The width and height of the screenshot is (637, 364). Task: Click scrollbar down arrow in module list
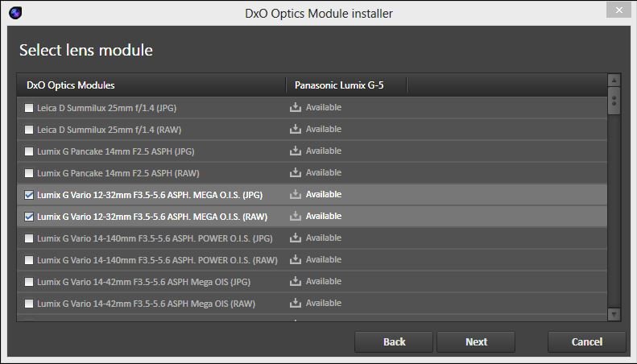(614, 314)
